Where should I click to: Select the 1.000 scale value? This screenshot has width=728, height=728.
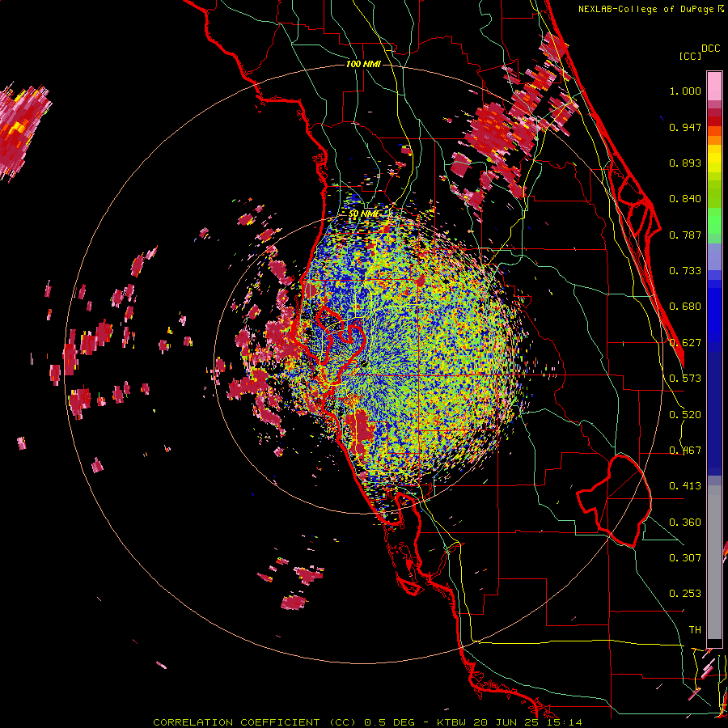685,91
